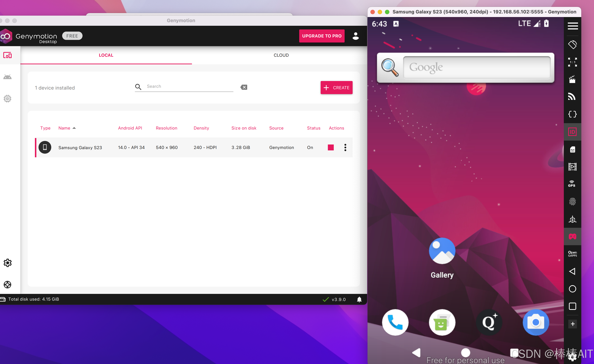Open the green Android messaging app on emulator
This screenshot has width=594, height=364.
pyautogui.click(x=442, y=322)
